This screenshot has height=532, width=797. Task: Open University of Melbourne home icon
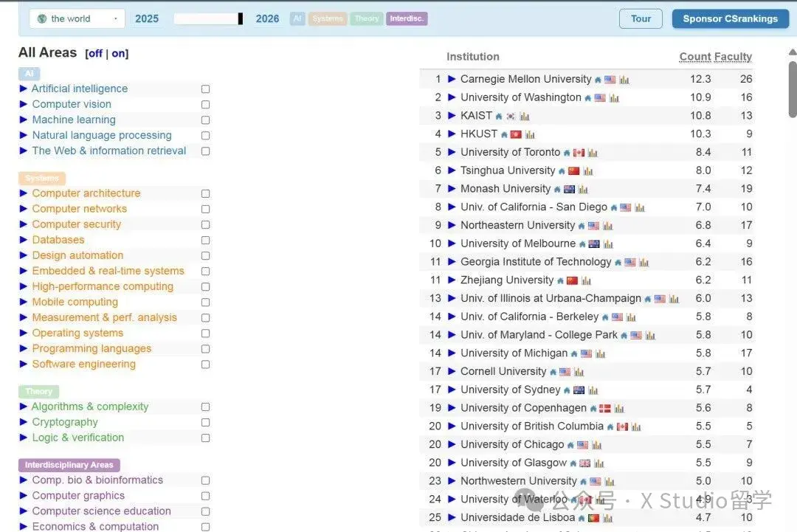pos(582,244)
